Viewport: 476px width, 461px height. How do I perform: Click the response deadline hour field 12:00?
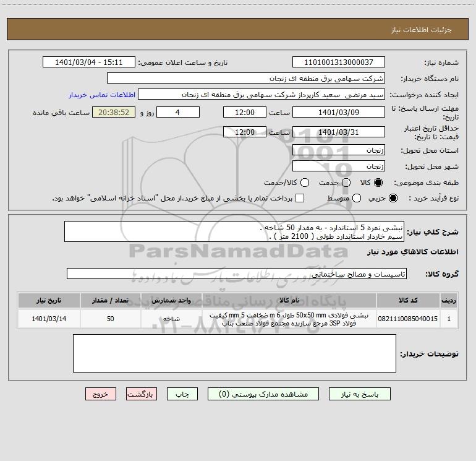click(245, 112)
